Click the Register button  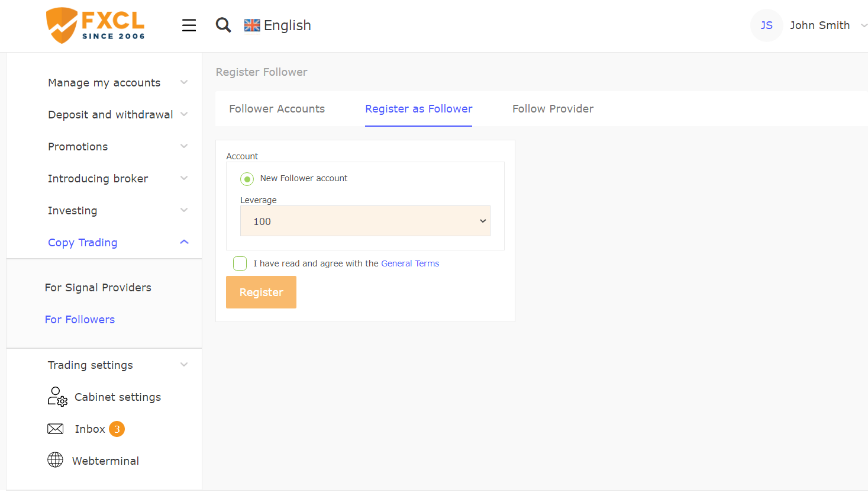pos(261,292)
